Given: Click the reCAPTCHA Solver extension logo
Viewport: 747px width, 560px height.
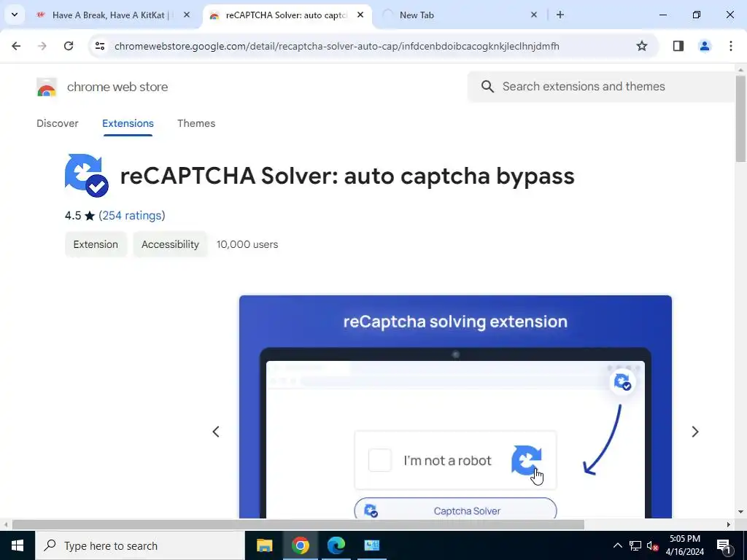Looking at the screenshot, I should [x=87, y=175].
